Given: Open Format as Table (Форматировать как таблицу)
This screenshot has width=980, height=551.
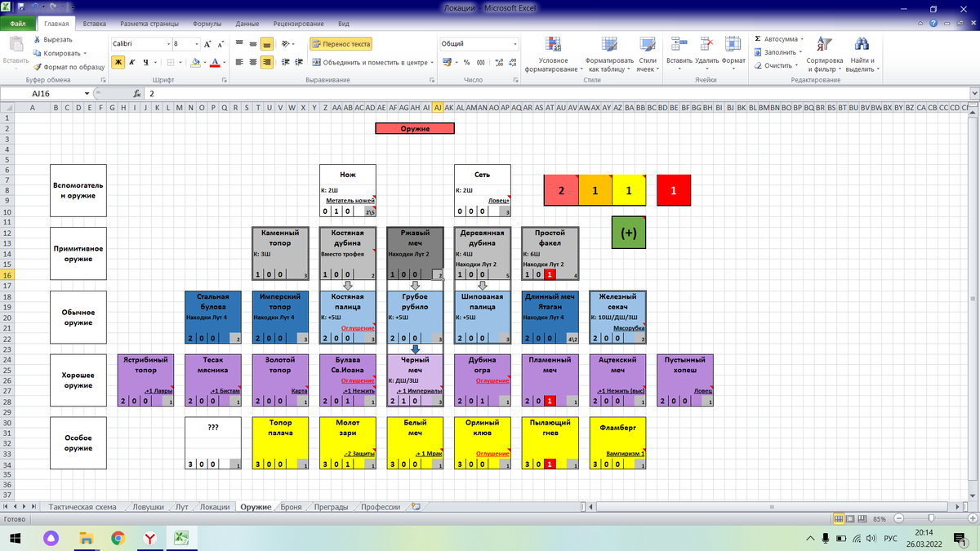Looking at the screenshot, I should click(609, 55).
